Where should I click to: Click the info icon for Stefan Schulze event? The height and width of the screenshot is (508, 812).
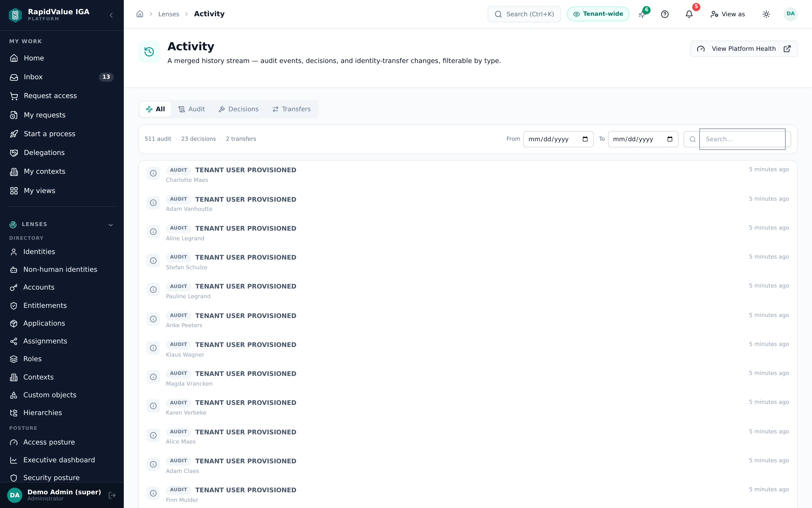tap(153, 261)
